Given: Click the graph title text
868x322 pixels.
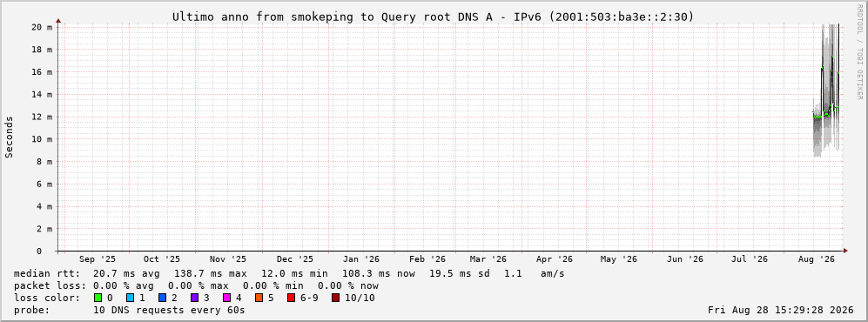Looking at the screenshot, I should tap(433, 17).
